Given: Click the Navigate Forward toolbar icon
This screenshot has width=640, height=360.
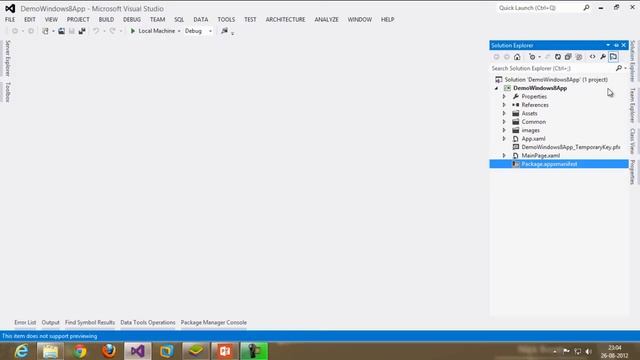Looking at the screenshot, I should [31, 31].
